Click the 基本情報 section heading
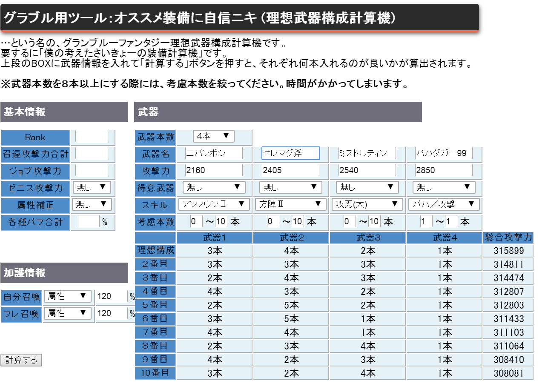Screen dimensions: 548x392 coord(64,112)
